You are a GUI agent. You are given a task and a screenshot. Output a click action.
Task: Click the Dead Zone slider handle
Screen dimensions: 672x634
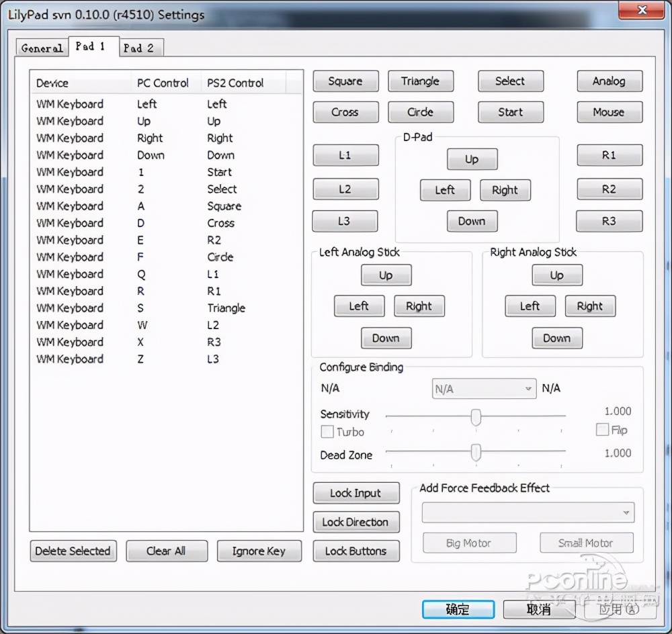[x=476, y=453]
